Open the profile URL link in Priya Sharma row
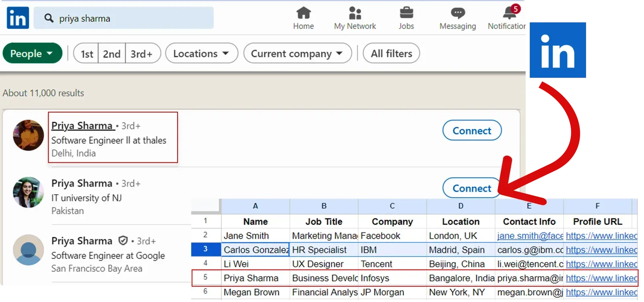The height and width of the screenshot is (302, 644). coord(601,278)
